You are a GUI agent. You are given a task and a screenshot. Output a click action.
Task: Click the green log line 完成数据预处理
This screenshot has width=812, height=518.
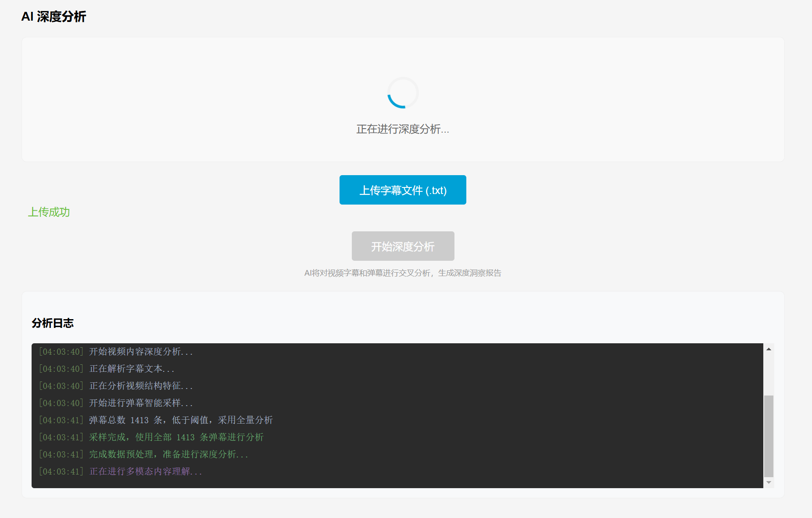pos(168,454)
